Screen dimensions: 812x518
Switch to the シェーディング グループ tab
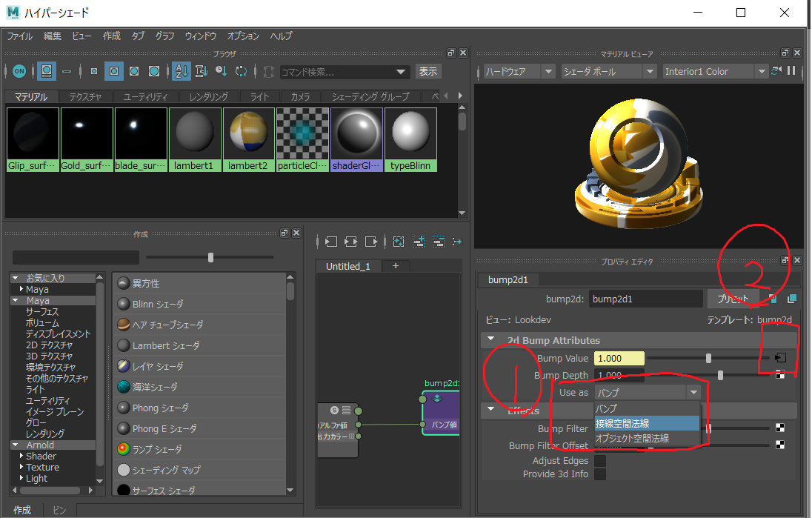pyautogui.click(x=370, y=97)
